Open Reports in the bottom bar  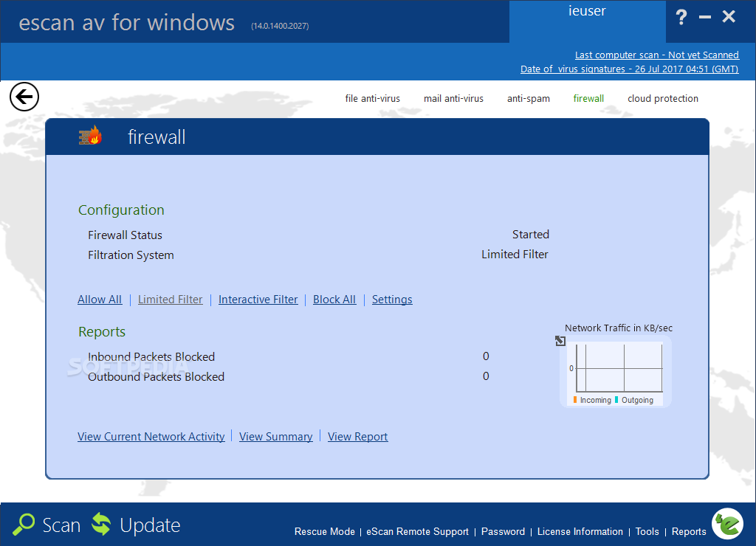pos(689,531)
